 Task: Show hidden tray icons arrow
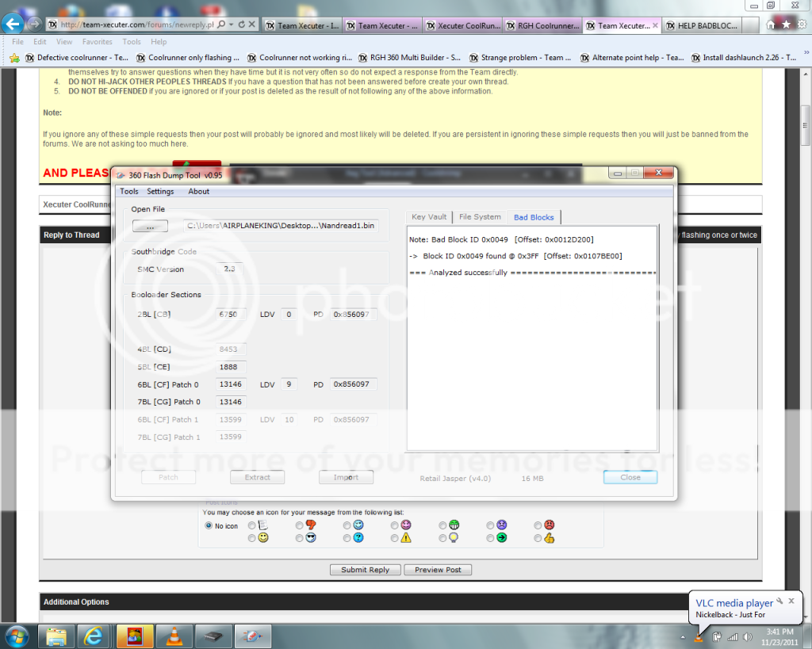[682, 636]
